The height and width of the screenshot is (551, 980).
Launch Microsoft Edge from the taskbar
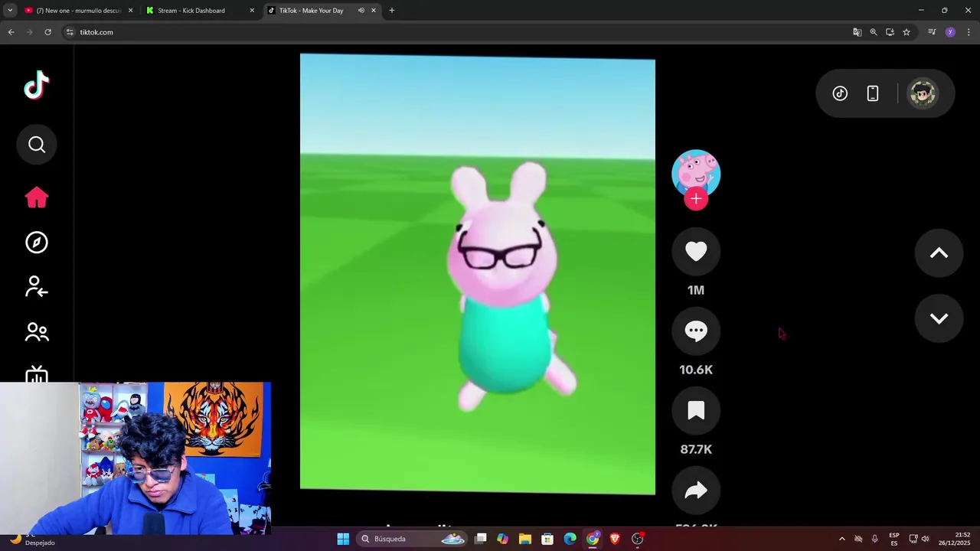pyautogui.click(x=570, y=539)
